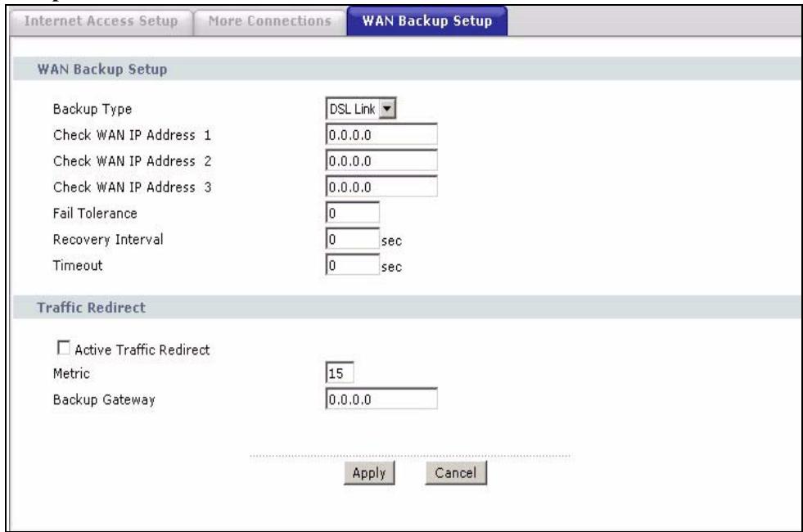Click the Check WAN IP Address 1 field
Viewport: 803px width, 532px height.
pos(381,135)
